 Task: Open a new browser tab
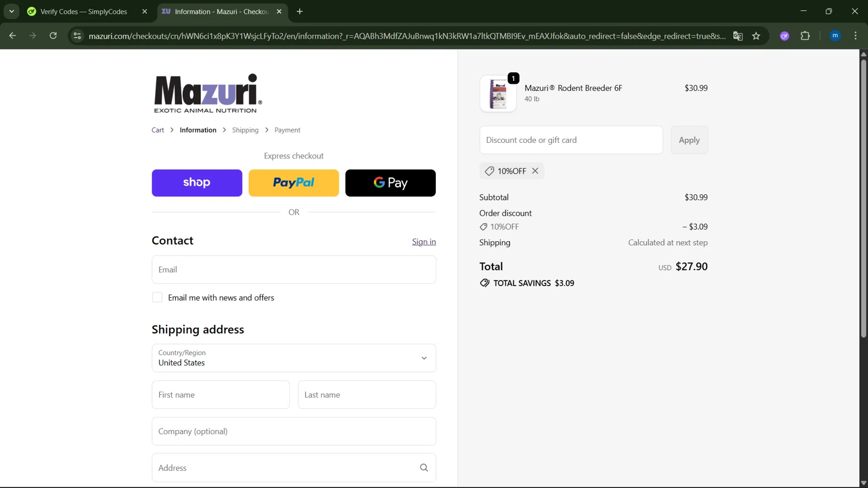(300, 12)
